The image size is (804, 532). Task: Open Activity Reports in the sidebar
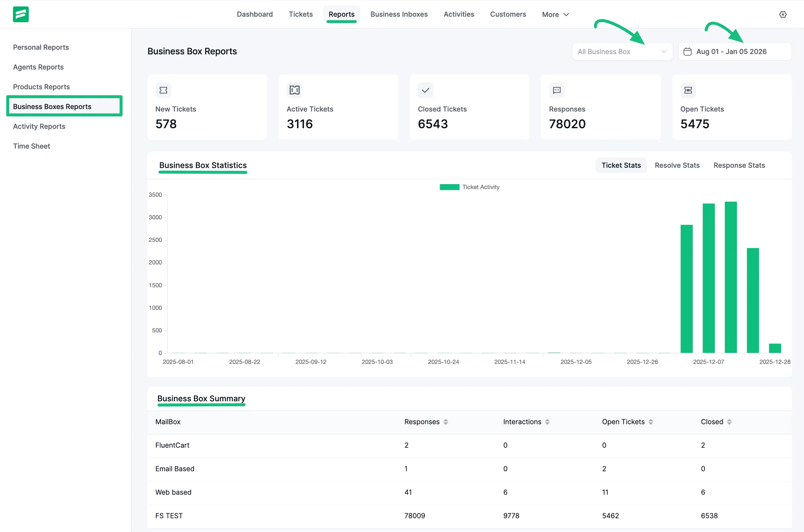pyautogui.click(x=39, y=126)
